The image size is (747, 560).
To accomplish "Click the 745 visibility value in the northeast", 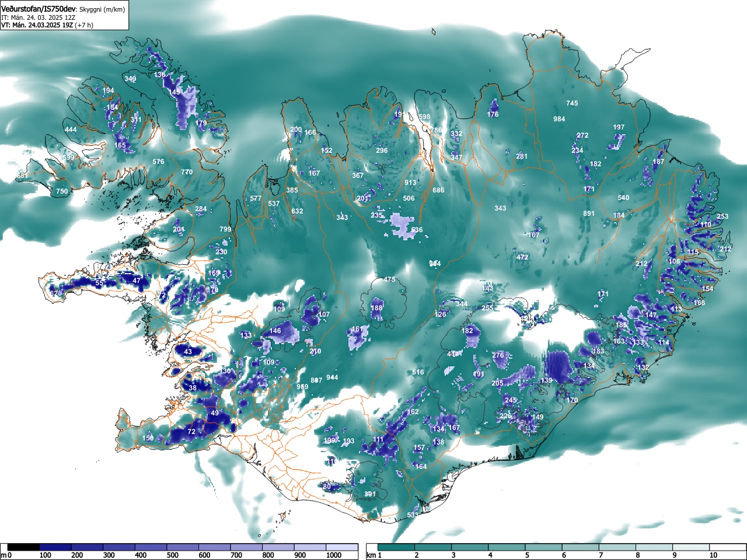I will (x=572, y=103).
